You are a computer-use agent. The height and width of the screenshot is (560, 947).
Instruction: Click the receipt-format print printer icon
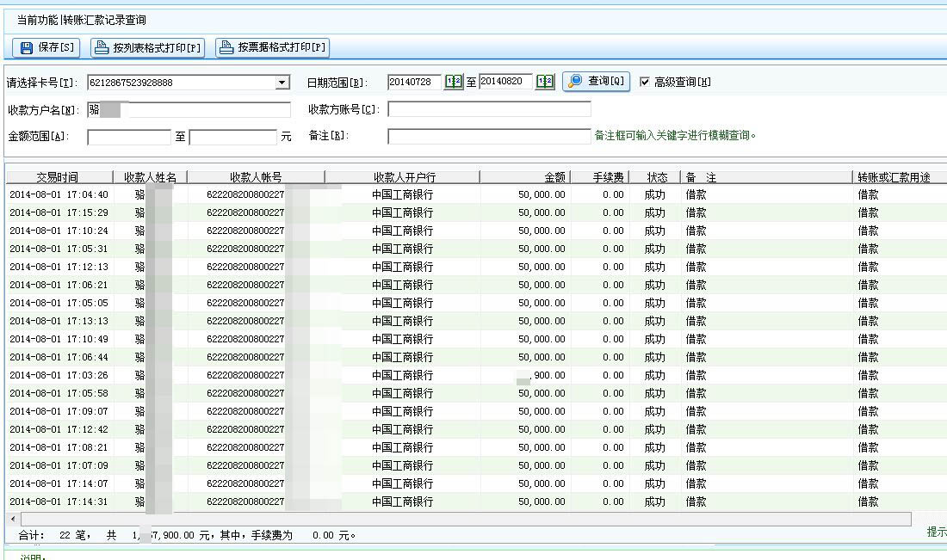click(x=226, y=48)
